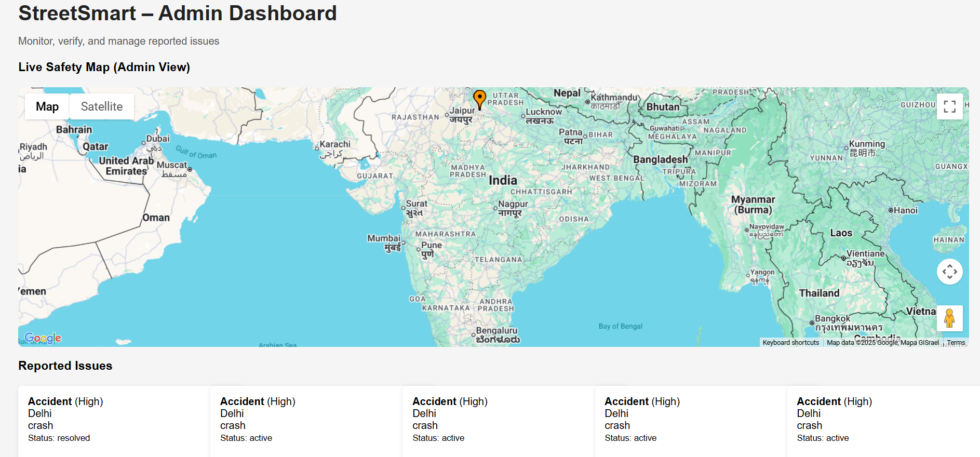Open Keyboard shortcuts on the map
Screen dimensions: 980x457
[x=790, y=342]
